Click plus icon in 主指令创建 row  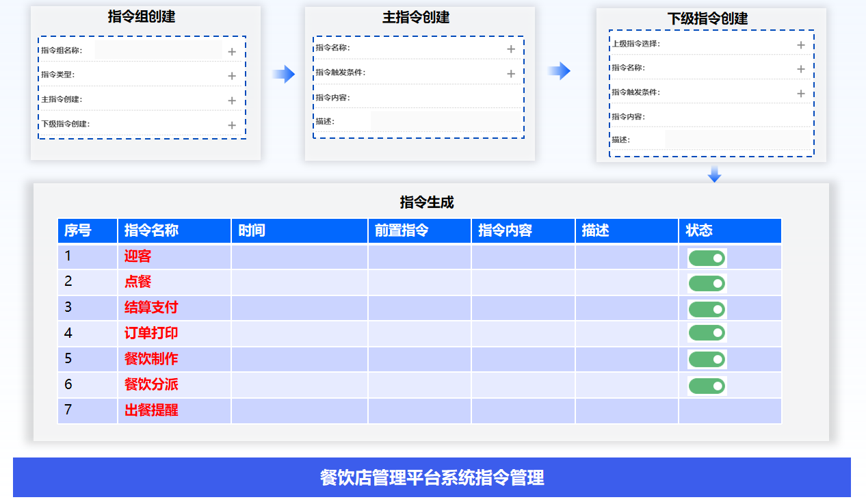pos(232,101)
